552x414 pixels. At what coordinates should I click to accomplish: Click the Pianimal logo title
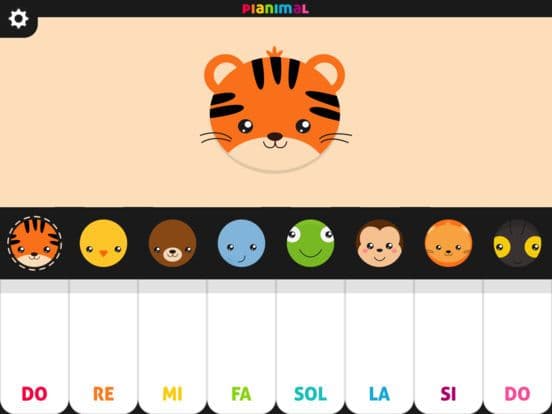point(275,8)
